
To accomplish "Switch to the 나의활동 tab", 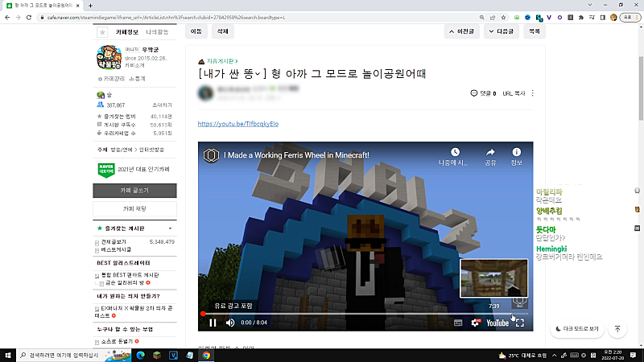I will 157,32.
